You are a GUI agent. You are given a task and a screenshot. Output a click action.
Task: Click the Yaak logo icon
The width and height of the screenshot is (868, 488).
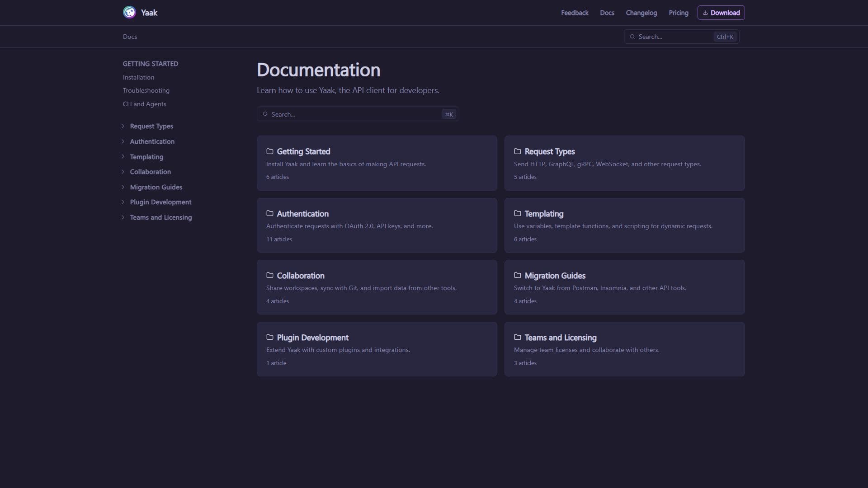(x=129, y=12)
